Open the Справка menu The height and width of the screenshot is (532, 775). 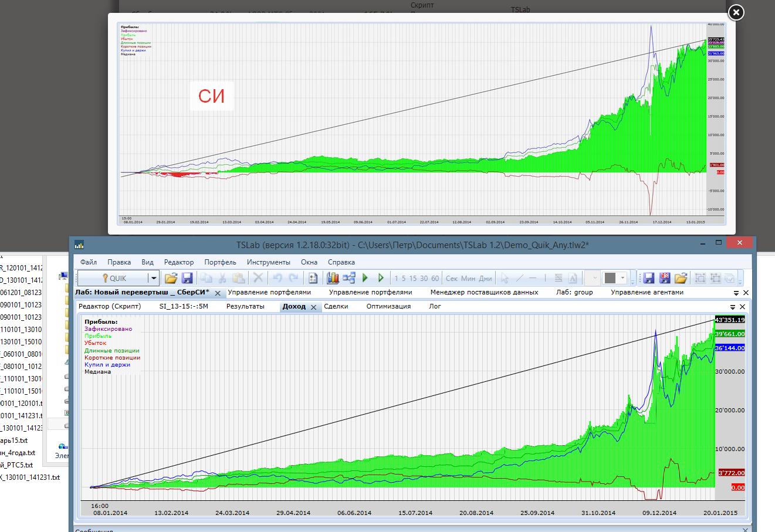[x=341, y=262]
